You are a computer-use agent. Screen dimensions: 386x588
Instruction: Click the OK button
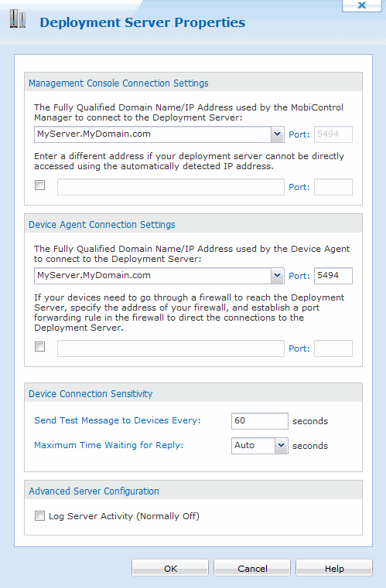click(170, 568)
